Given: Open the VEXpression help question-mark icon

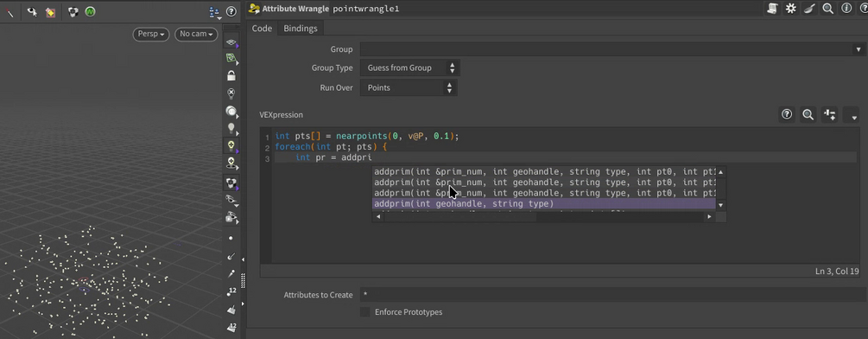Looking at the screenshot, I should (786, 115).
